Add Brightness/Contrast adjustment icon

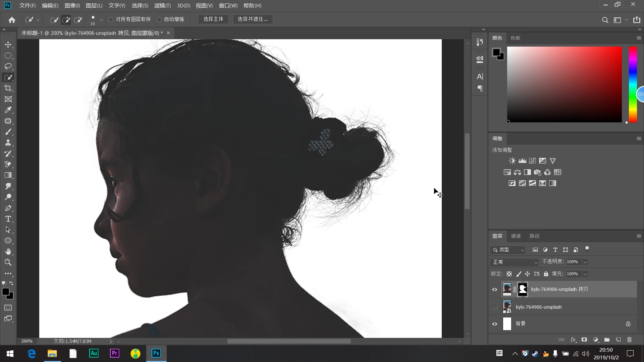pyautogui.click(x=512, y=161)
